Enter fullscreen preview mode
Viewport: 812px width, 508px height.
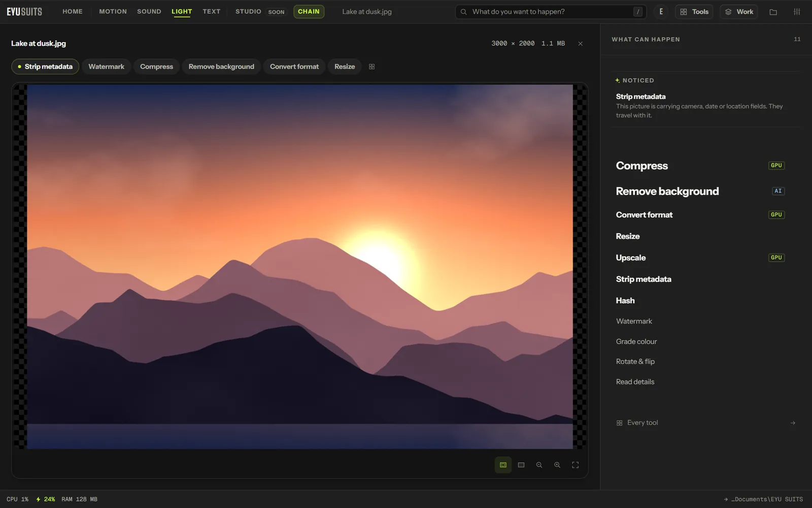pyautogui.click(x=575, y=465)
